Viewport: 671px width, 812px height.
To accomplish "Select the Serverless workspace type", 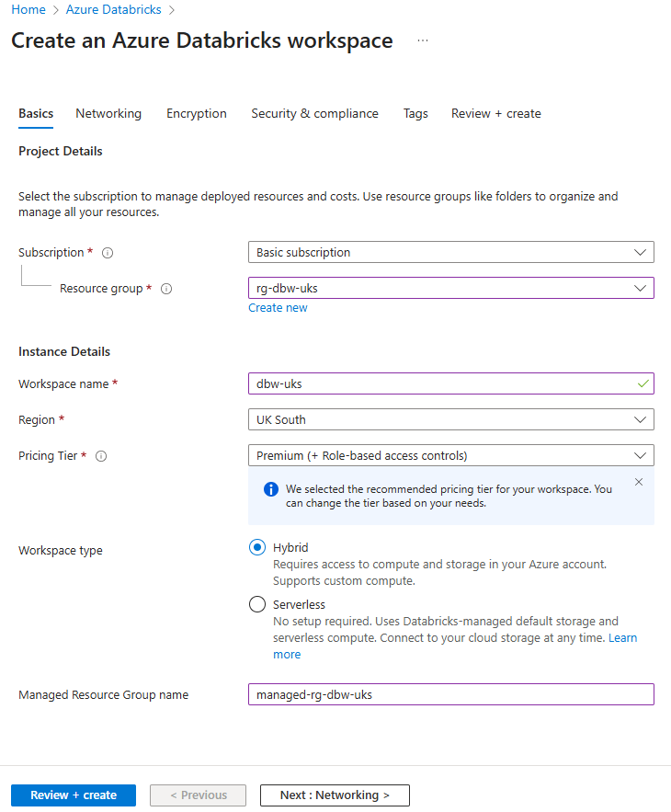I will coord(257,605).
